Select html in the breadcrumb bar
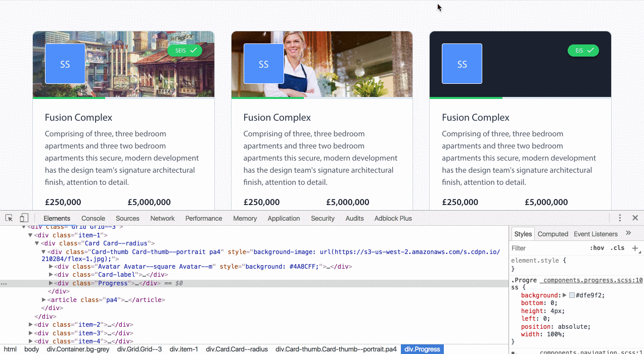Screen dimensions: 644x354 pos(10,349)
